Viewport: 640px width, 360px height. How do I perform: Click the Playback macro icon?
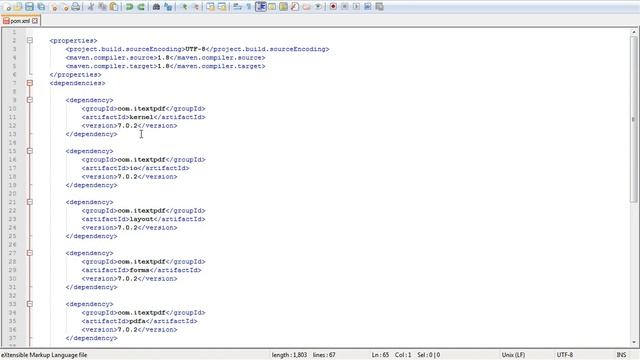point(356,7)
